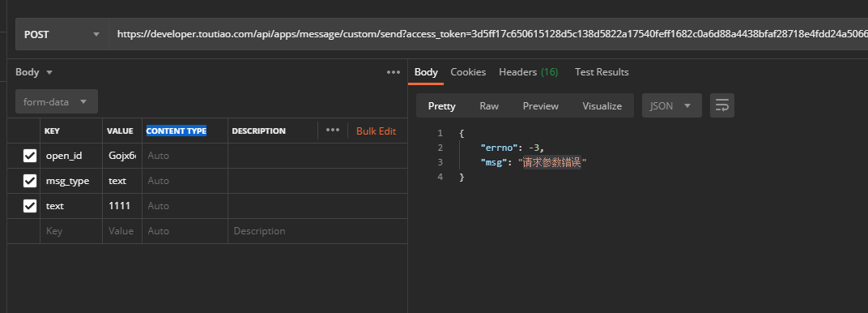
Task: Open the Test Results tab
Action: pos(602,72)
